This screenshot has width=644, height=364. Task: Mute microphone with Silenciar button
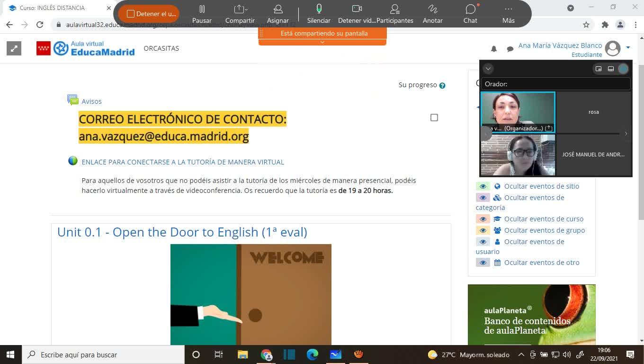pos(319,14)
